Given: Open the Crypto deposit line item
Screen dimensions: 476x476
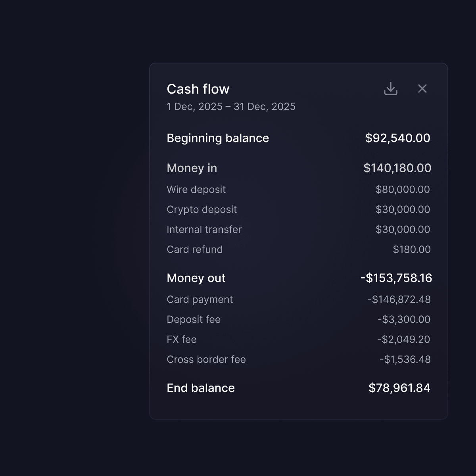Looking at the screenshot, I should (298, 209).
